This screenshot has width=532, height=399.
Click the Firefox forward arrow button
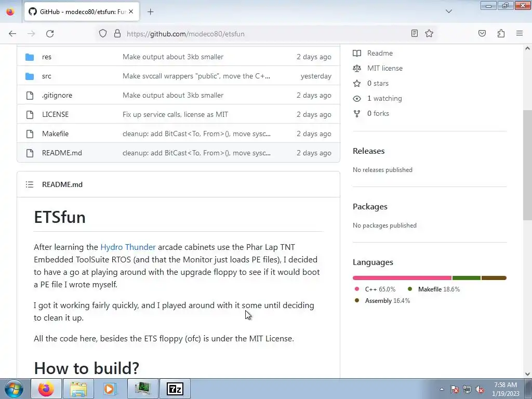[31, 34]
